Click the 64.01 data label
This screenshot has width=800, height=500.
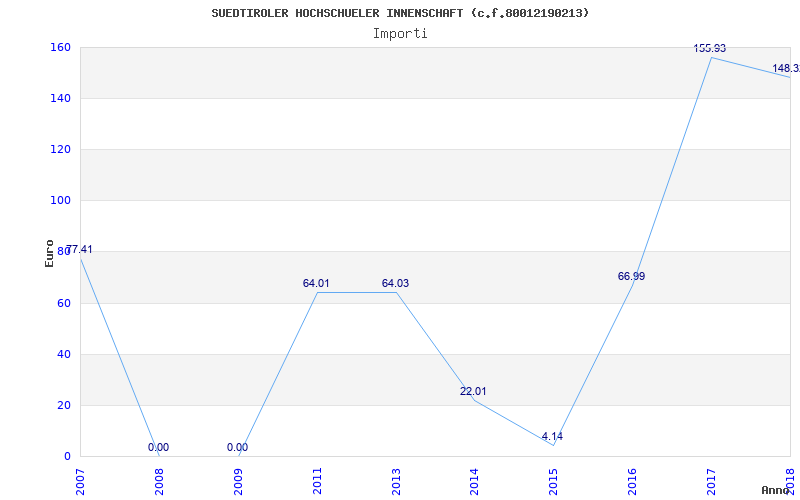coord(316,283)
